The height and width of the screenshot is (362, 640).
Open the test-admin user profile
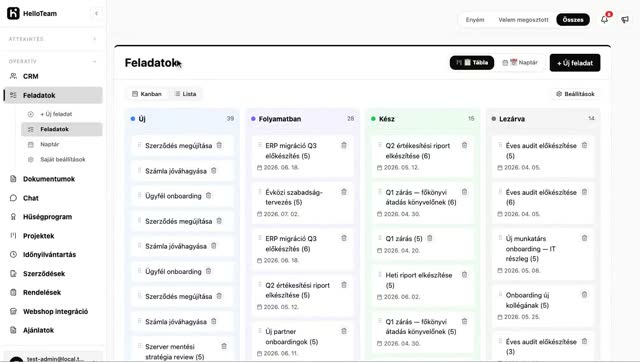point(53,358)
